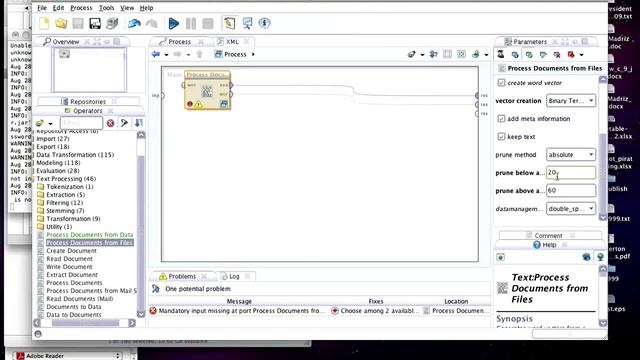Run the process with the play button
640x360 pixels.
tap(173, 23)
